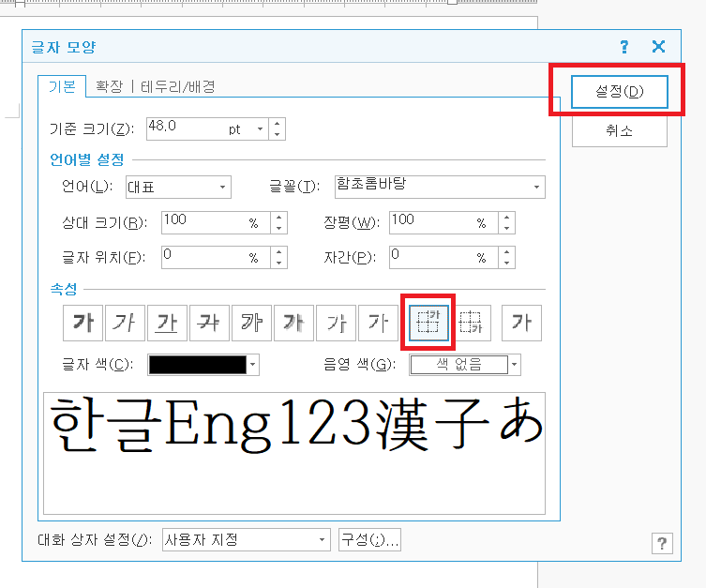Viewport: 706px width, 588px height.
Task: Confirm with the 설정(D) button
Action: coord(619,92)
